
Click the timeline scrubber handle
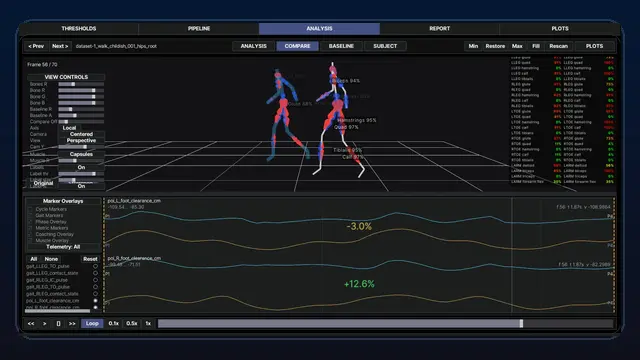pos(521,323)
